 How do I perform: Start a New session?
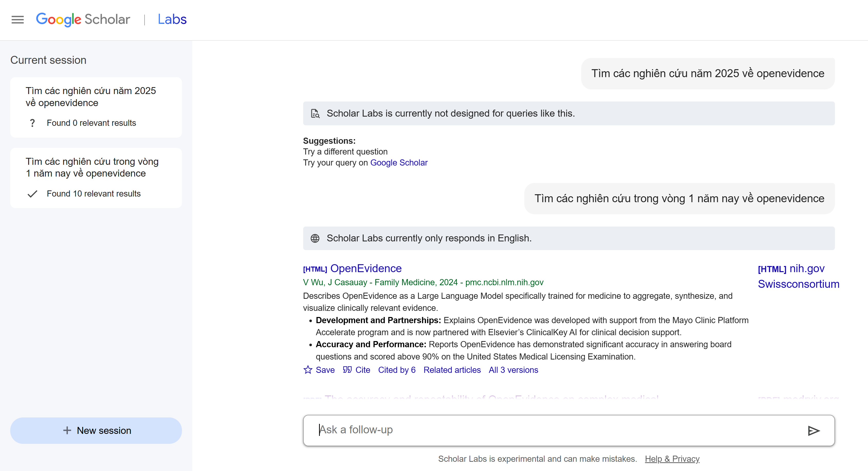[96, 431]
